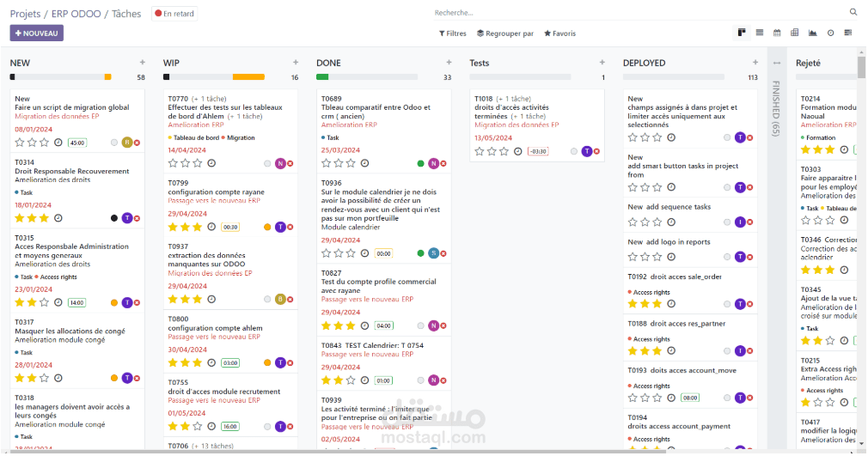The height and width of the screenshot is (456, 868).
Task: Click the 45:00 time badge on first NEW card
Action: pyautogui.click(x=77, y=143)
